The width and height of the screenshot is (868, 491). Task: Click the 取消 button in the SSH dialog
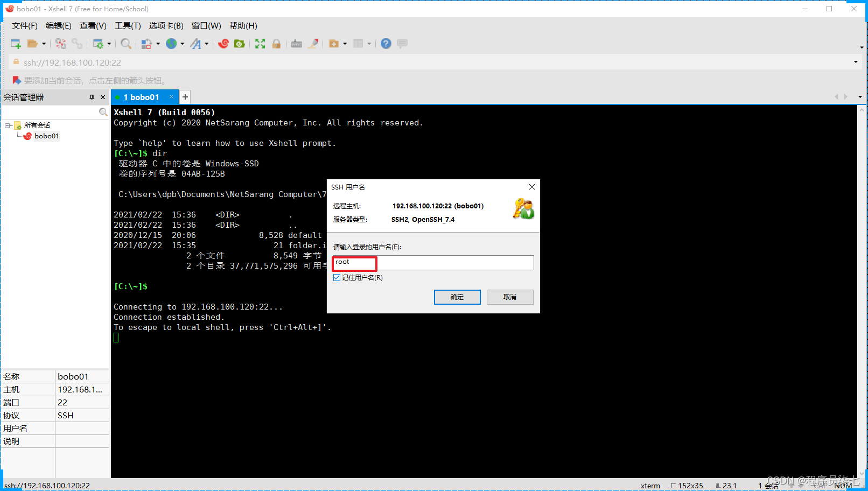[510, 297]
